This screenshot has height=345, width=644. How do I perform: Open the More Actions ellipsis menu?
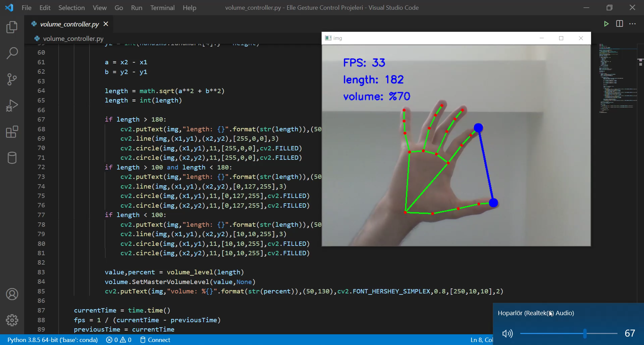(x=632, y=24)
